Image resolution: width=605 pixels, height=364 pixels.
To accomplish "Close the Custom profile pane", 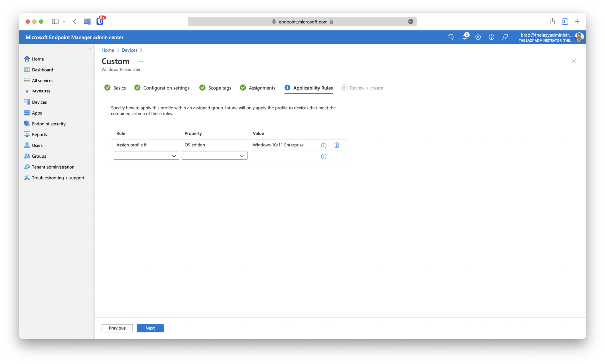I will tap(574, 61).
